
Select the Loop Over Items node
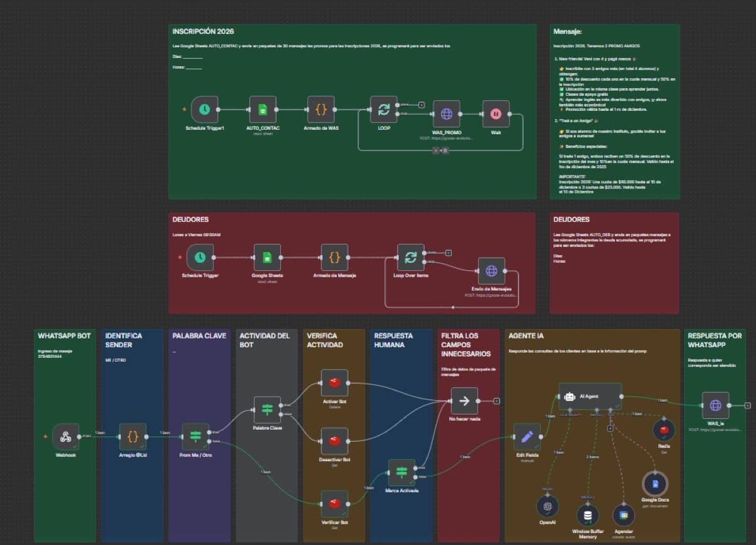410,257
